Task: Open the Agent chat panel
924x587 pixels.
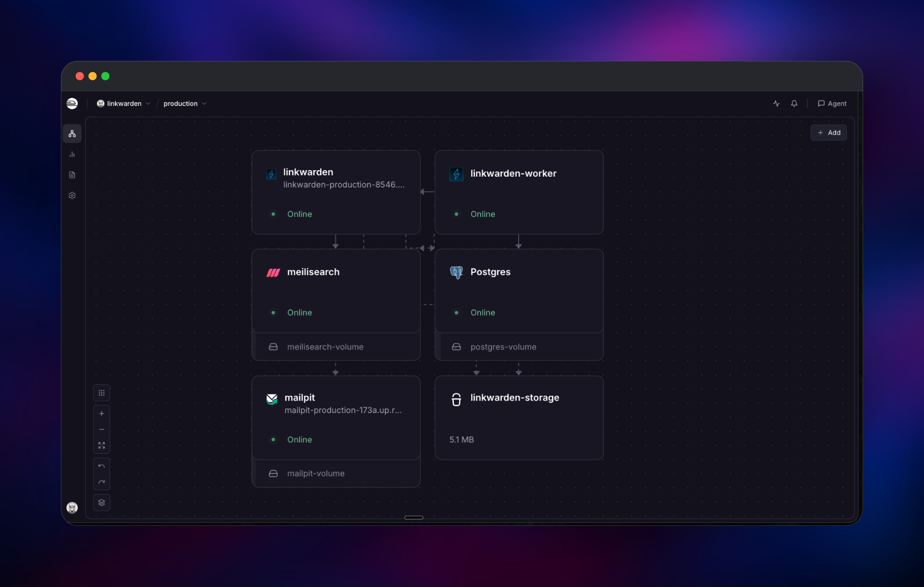Action: (832, 103)
